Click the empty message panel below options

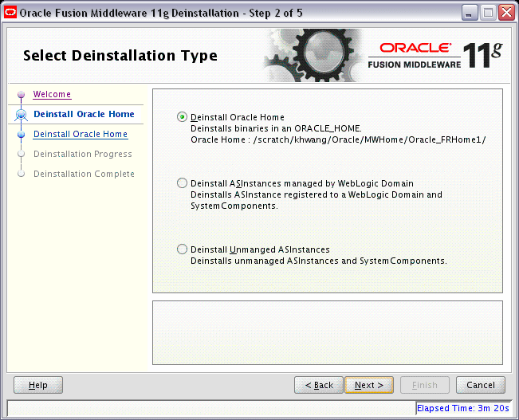tap(328, 332)
